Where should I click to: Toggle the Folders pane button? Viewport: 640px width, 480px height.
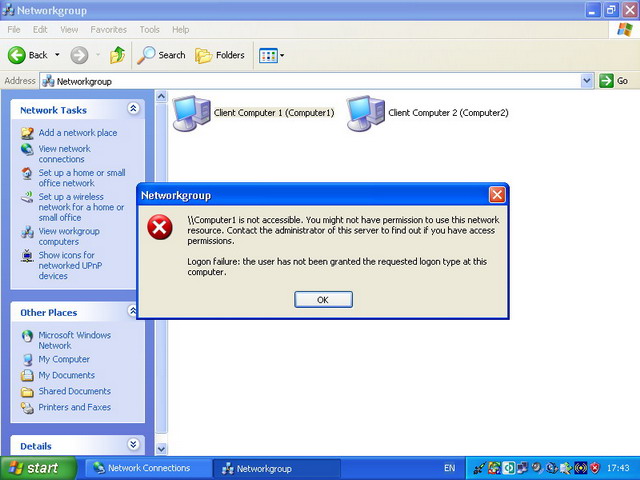[x=220, y=55]
